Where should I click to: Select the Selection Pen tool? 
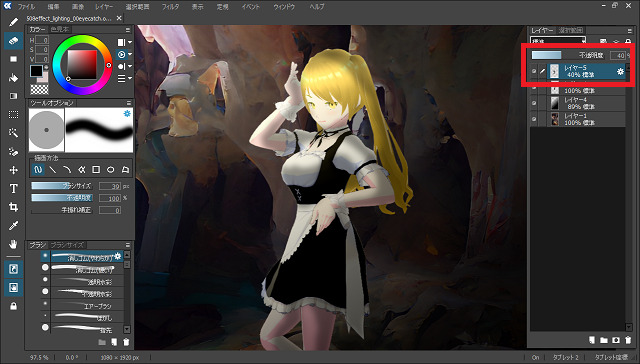(13, 152)
